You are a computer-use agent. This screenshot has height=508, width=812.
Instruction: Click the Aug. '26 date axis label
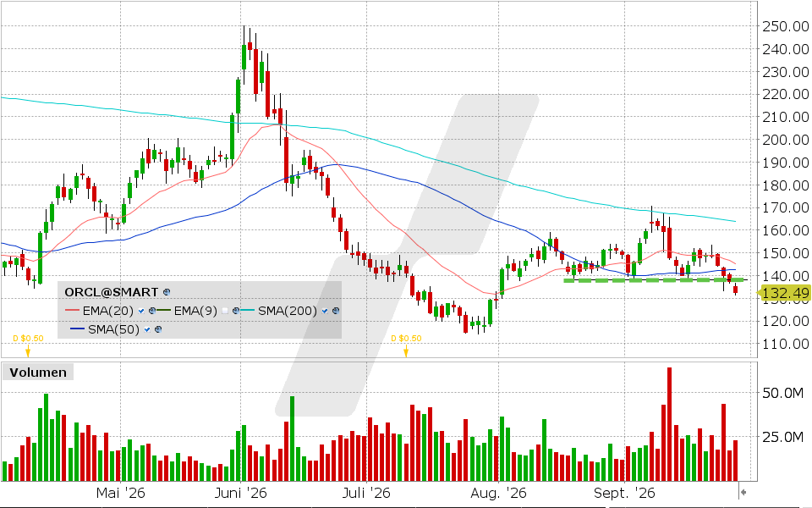tap(499, 493)
